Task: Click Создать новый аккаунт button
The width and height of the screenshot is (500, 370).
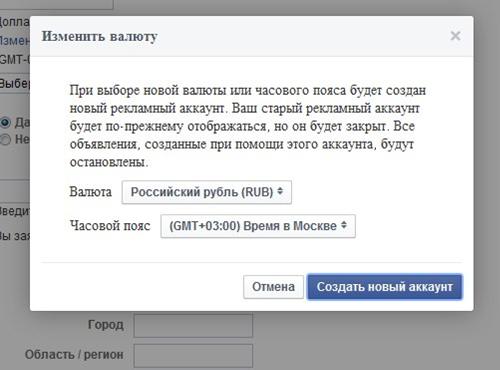Action: pos(385,287)
